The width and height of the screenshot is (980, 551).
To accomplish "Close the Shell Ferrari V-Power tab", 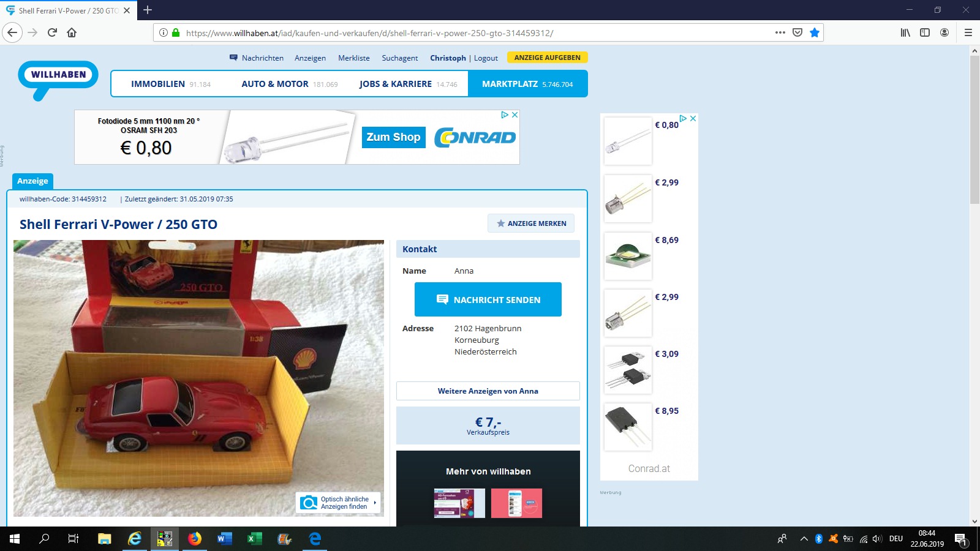I will 127,10.
